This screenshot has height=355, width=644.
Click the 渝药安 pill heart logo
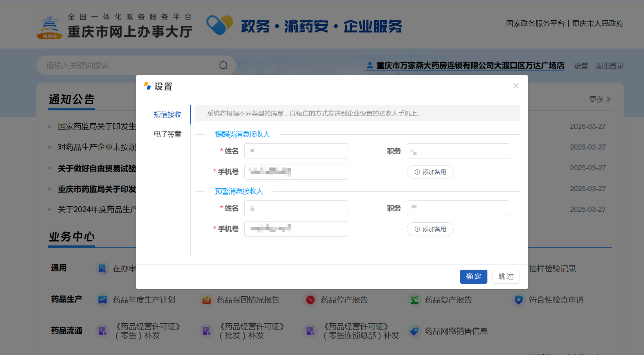click(x=220, y=25)
